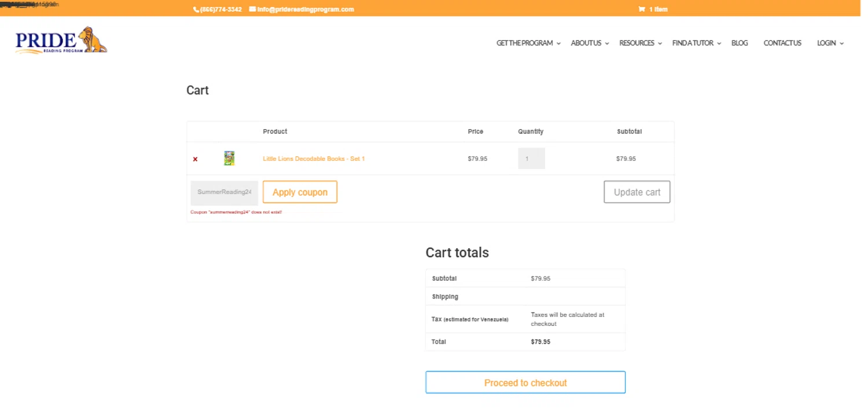The height and width of the screenshot is (415, 868).
Task: Open the Blog page
Action: [740, 43]
